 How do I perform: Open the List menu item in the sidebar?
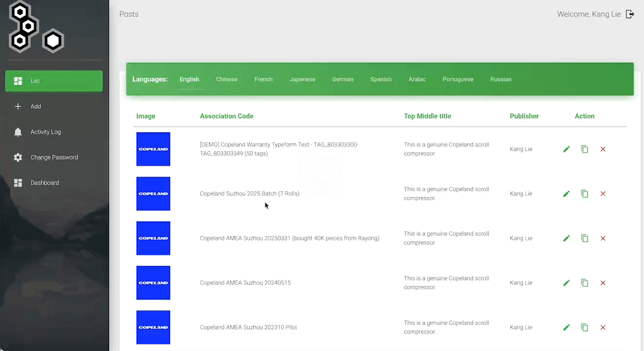pos(54,81)
